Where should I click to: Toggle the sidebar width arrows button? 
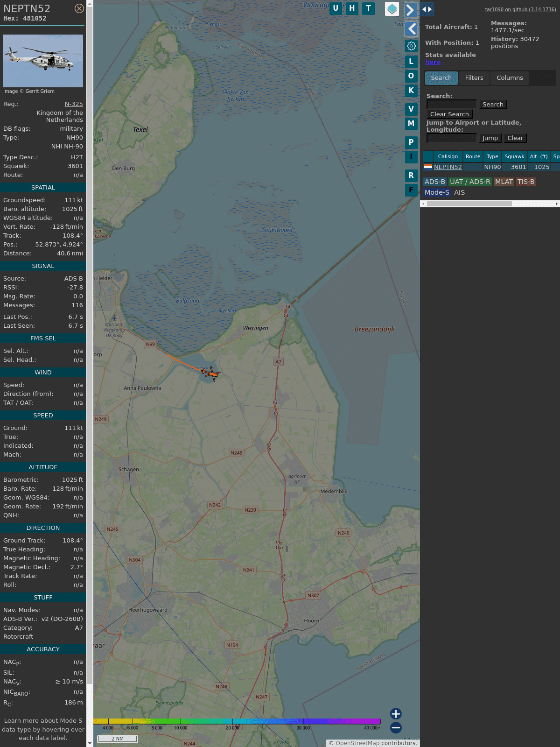[427, 9]
